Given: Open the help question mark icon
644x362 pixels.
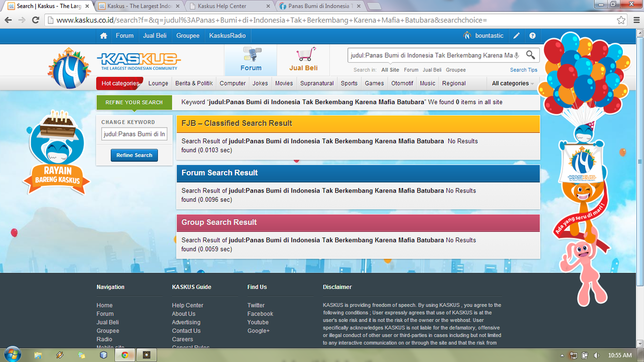Looking at the screenshot, I should (532, 36).
